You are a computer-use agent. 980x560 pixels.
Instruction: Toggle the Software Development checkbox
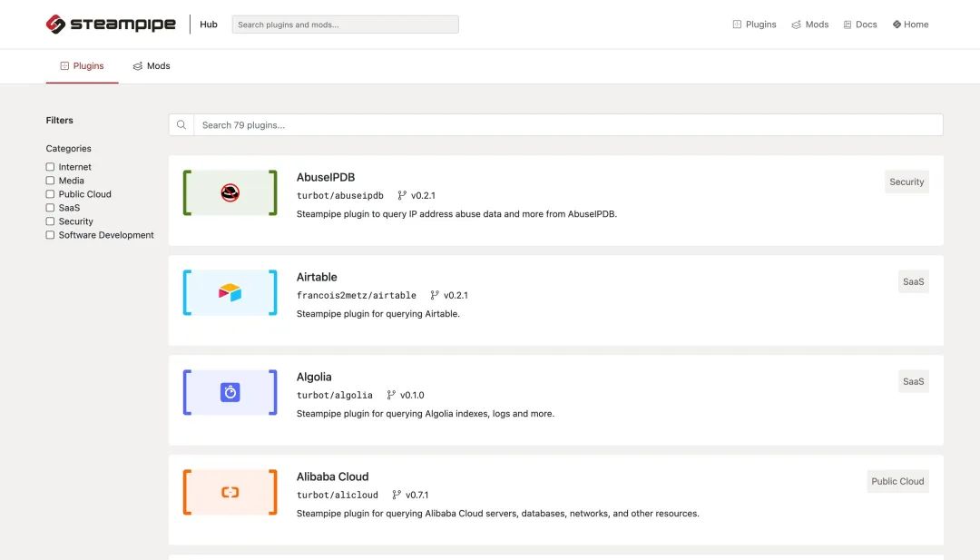point(51,235)
